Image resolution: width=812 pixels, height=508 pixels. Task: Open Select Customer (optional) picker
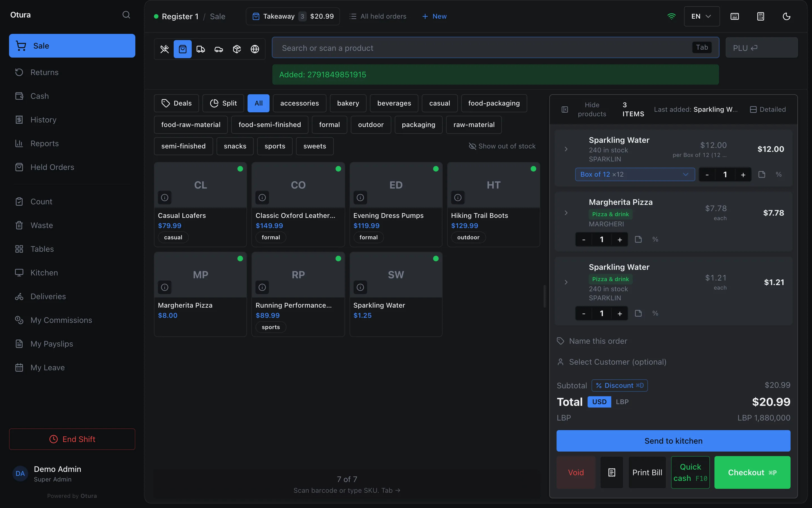(673, 362)
